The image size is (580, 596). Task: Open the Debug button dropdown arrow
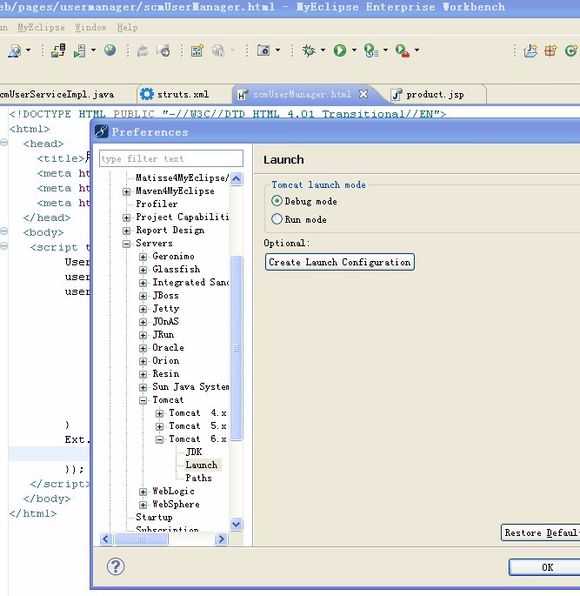click(323, 50)
